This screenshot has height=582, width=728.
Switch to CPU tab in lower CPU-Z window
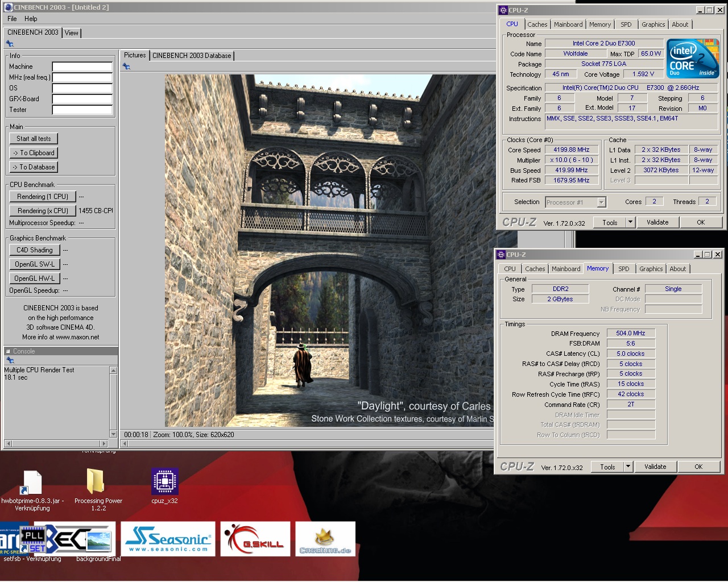click(x=510, y=269)
